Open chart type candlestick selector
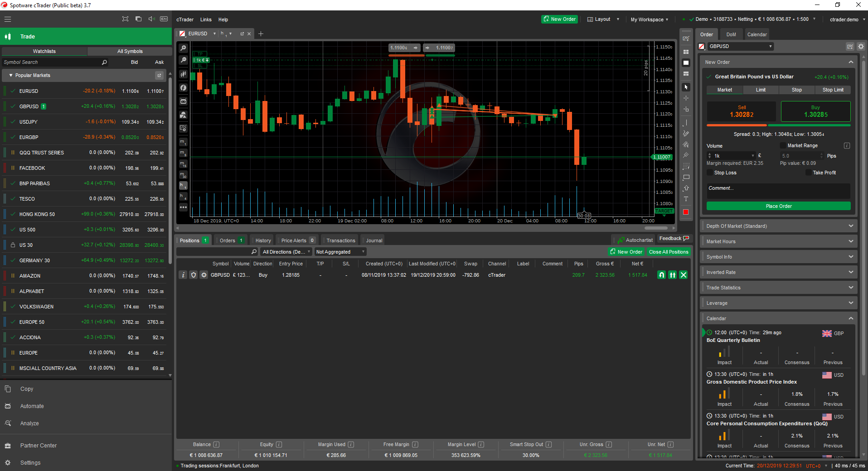Image resolution: width=868 pixels, height=471 pixels. (183, 74)
